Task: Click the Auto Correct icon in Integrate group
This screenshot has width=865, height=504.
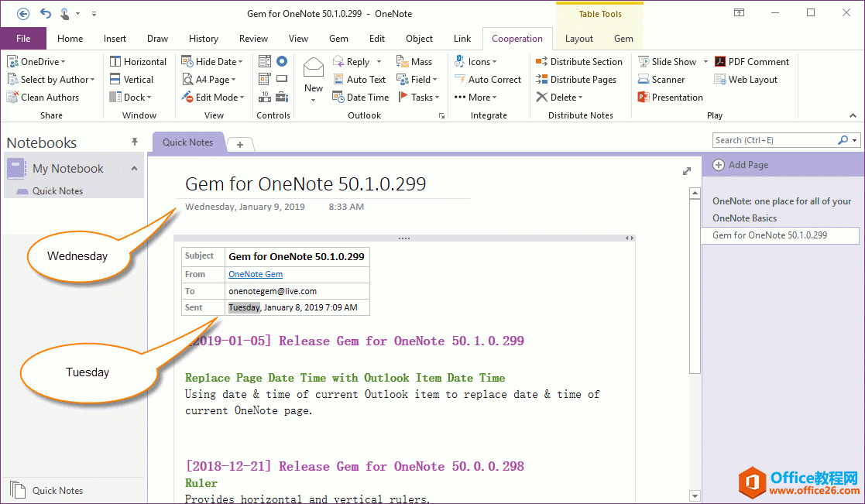Action: pyautogui.click(x=488, y=79)
